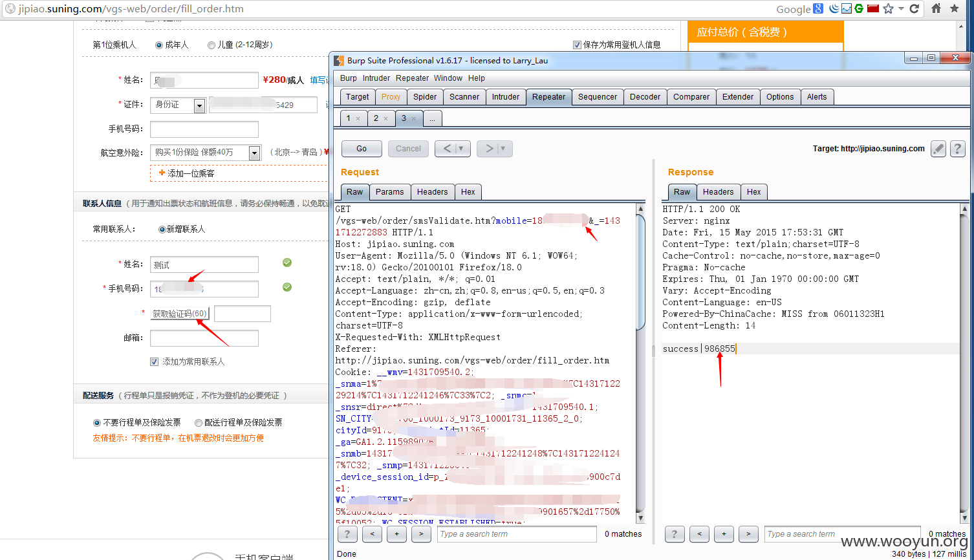
Task: Click the Google search engine icon
Action: click(x=818, y=8)
